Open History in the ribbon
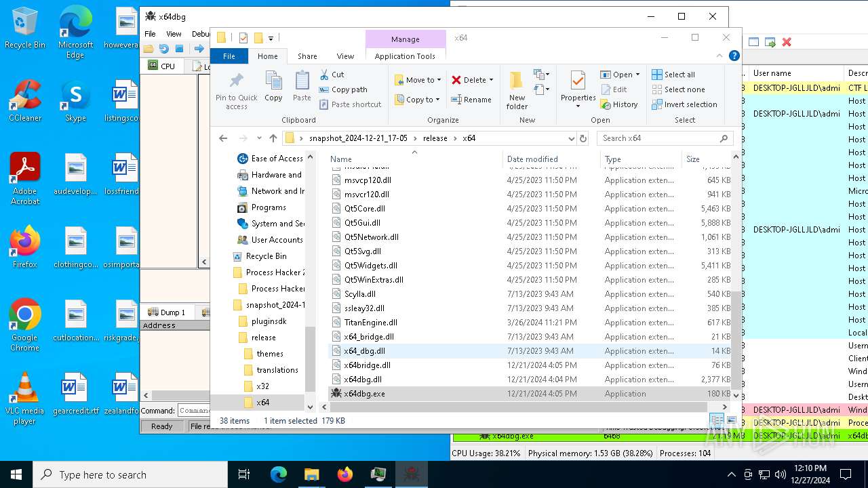The height and width of the screenshot is (488, 868). click(x=619, y=104)
